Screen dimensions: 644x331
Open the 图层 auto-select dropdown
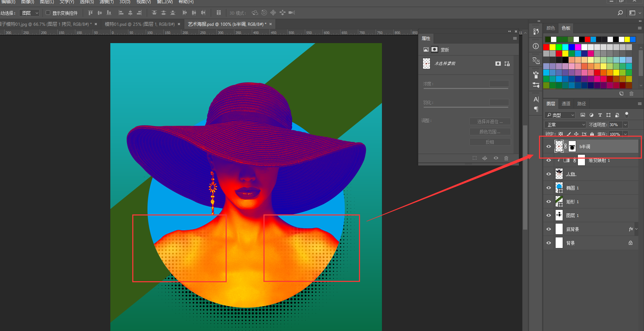click(29, 13)
